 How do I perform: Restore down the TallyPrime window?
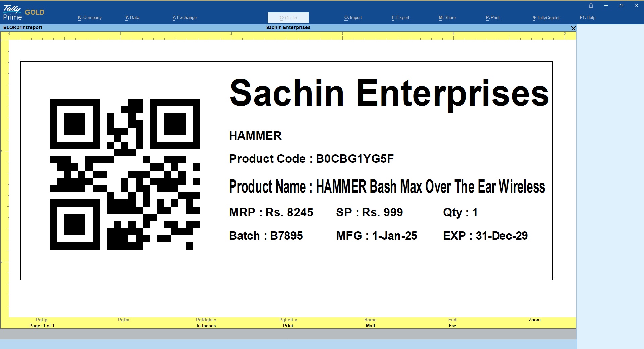tap(621, 6)
